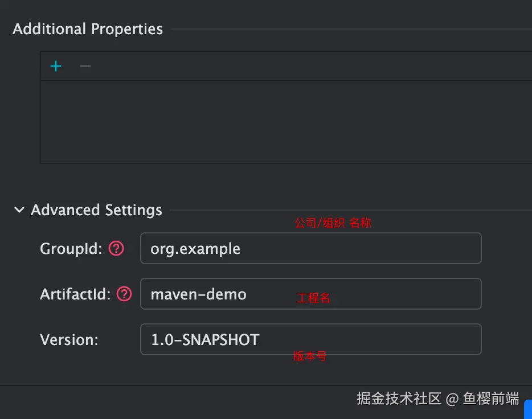Open the ArtifactId help question-mark icon
The height and width of the screenshot is (419, 532).
124,294
